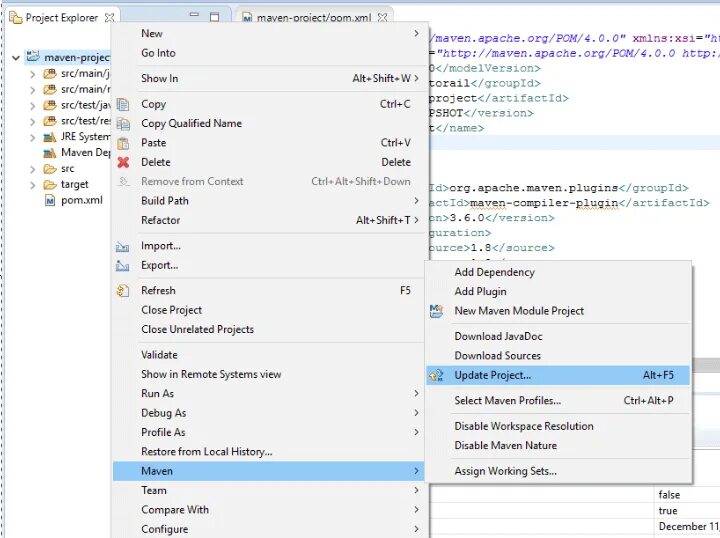
Task: Click the JRE System Library icon
Action: [50, 137]
